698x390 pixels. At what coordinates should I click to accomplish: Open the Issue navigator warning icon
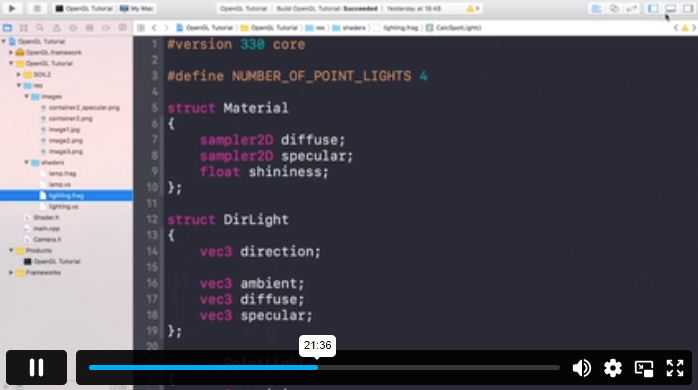coord(57,28)
